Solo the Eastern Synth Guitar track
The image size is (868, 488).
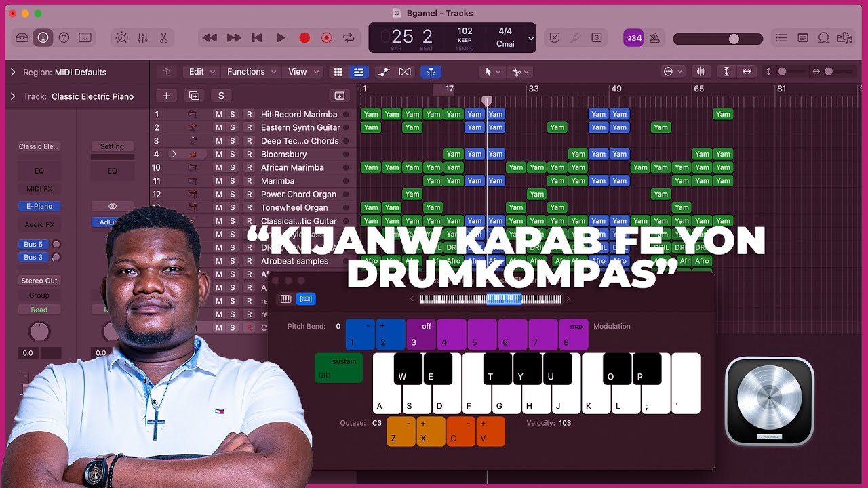pos(233,127)
